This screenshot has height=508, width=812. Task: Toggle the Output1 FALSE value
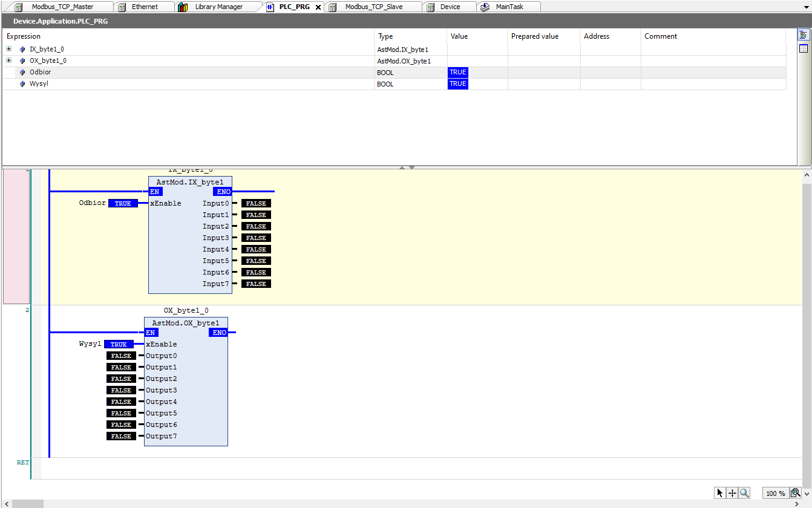[x=121, y=367]
